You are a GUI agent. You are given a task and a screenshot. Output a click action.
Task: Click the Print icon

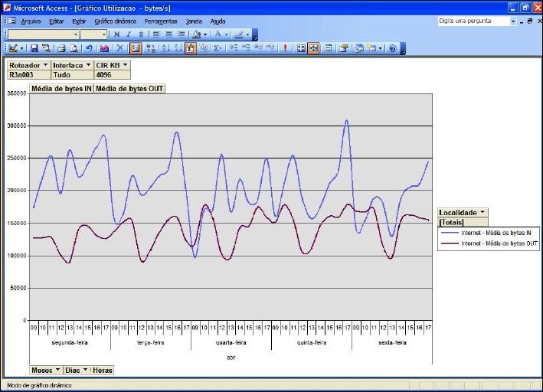tap(61, 48)
